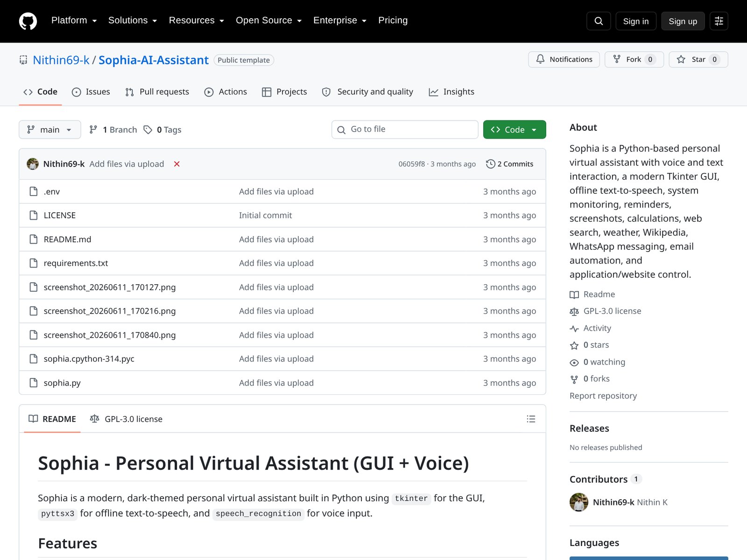This screenshot has width=747, height=560.
Task: Expand the Resources menu
Action: 197,20
